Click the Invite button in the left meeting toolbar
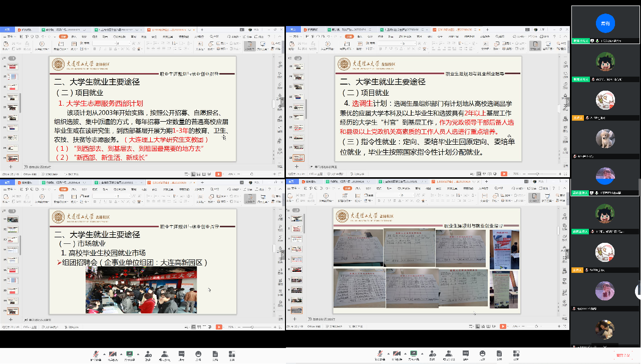Screen dimensions: 641x364 click(148, 353)
